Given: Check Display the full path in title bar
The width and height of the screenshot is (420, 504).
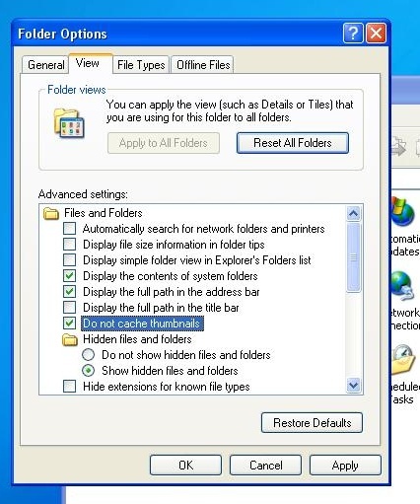Looking at the screenshot, I should (x=69, y=308).
